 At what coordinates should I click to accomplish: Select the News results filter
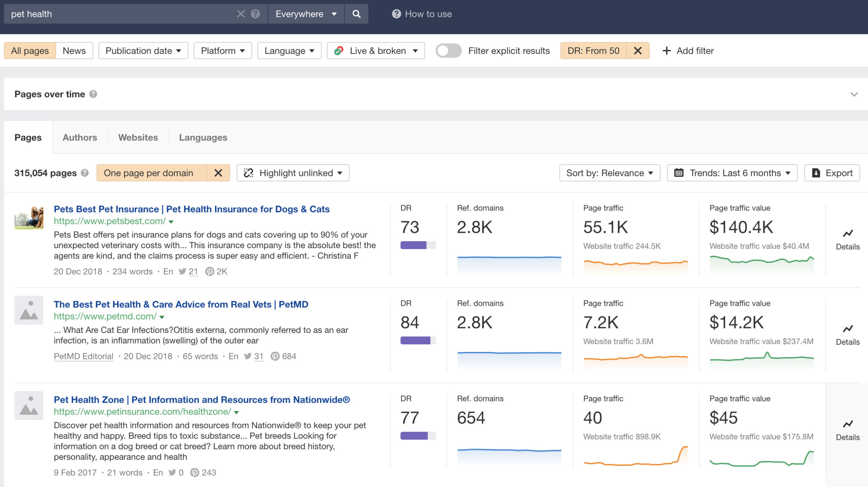pyautogui.click(x=74, y=50)
